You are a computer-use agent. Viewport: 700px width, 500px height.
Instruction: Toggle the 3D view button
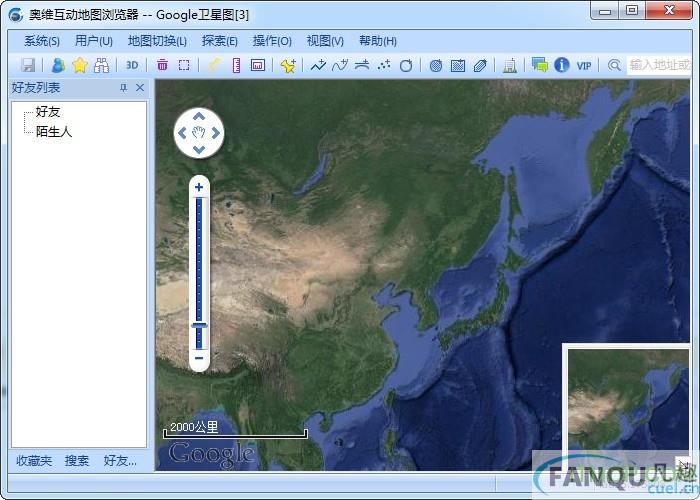(x=132, y=65)
